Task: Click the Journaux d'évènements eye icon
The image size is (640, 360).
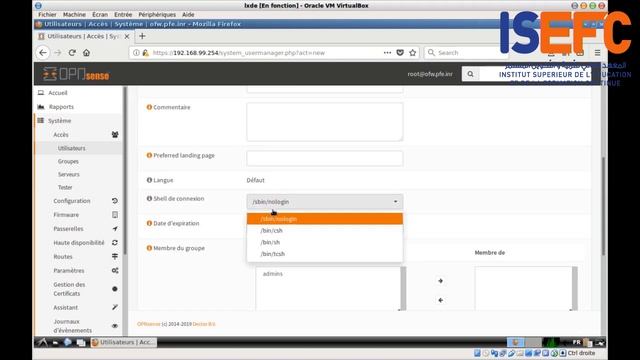Action: coord(115,326)
